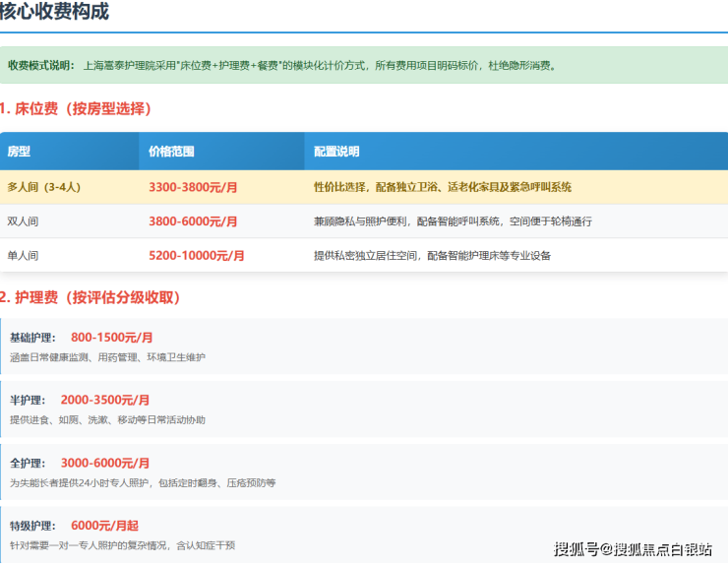Click the 3300-3800元/月 price
This screenshot has height=565, width=728.
[x=193, y=187]
